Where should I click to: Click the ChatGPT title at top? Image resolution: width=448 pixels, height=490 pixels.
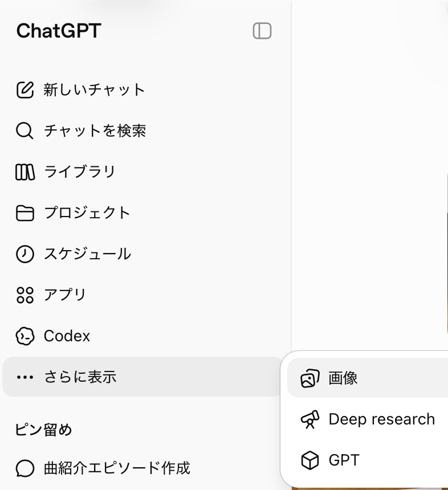pyautogui.click(x=59, y=31)
